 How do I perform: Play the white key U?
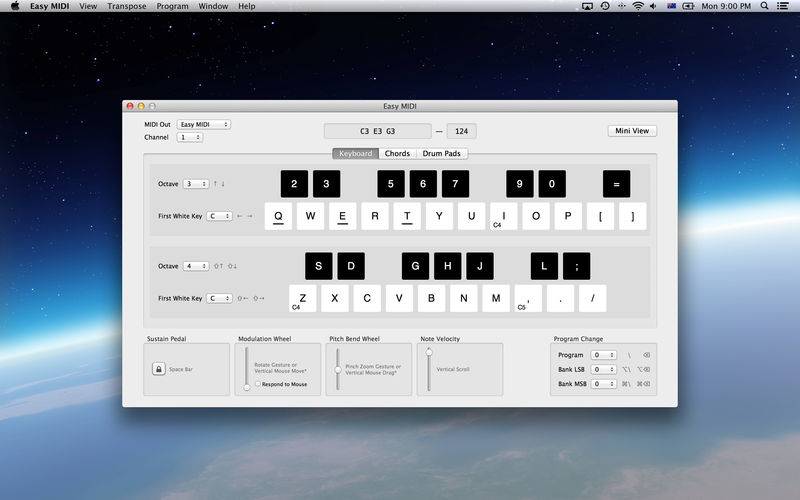471,216
